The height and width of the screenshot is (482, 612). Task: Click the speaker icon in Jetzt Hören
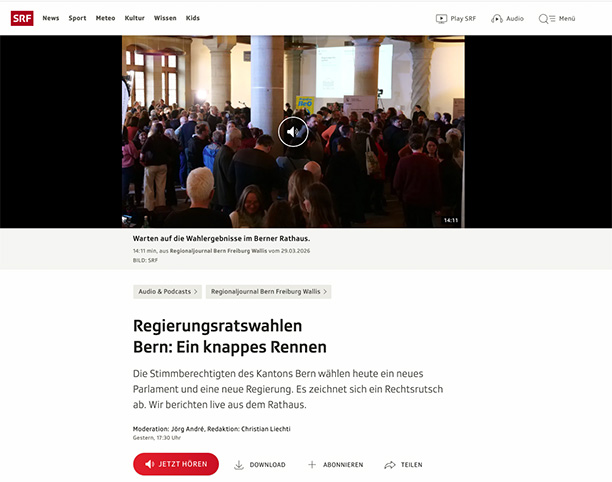[149, 464]
